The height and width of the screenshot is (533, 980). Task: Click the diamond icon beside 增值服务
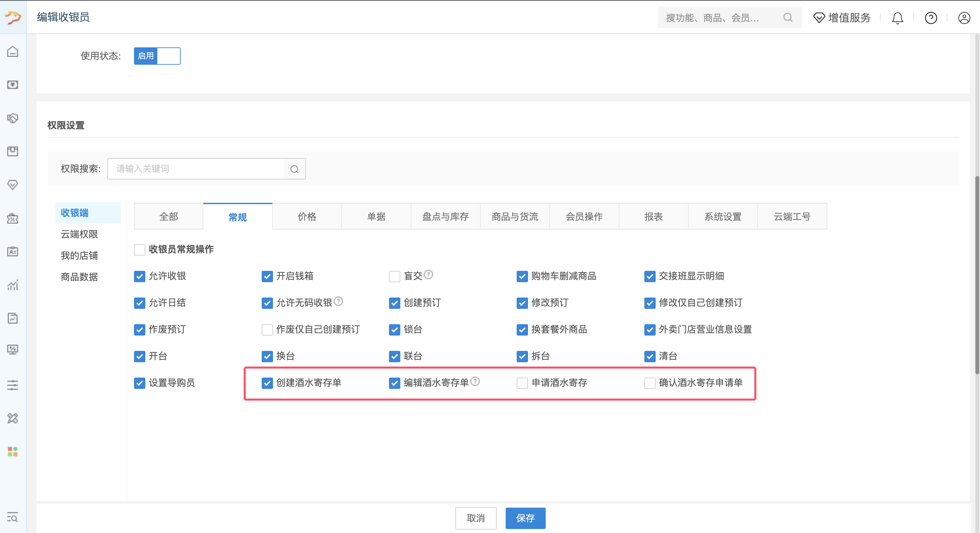click(819, 18)
